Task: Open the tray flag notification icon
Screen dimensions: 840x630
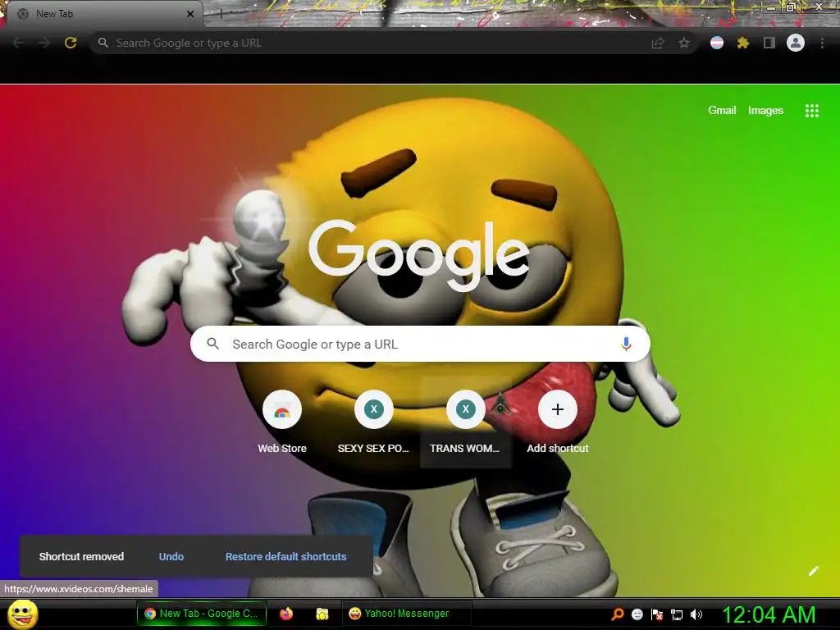Action: 657,614
